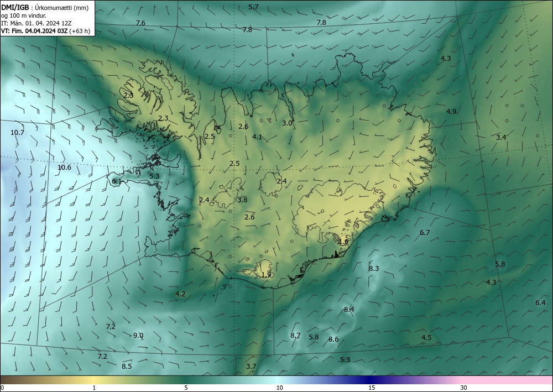
Task: Click the '15' tick on the color scale
Action: (372, 388)
